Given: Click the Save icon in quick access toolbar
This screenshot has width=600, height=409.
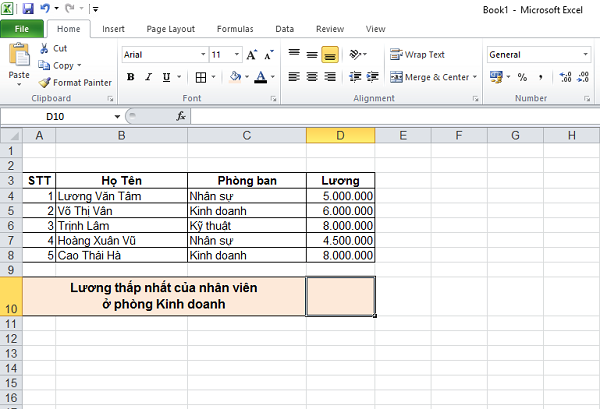Looking at the screenshot, I should (28, 8).
